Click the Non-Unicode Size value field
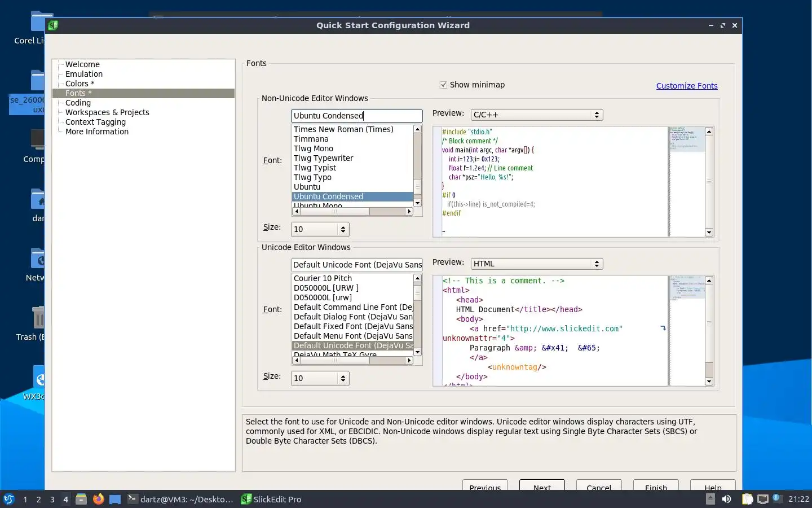Screen dimensions: 812x508 315,229
